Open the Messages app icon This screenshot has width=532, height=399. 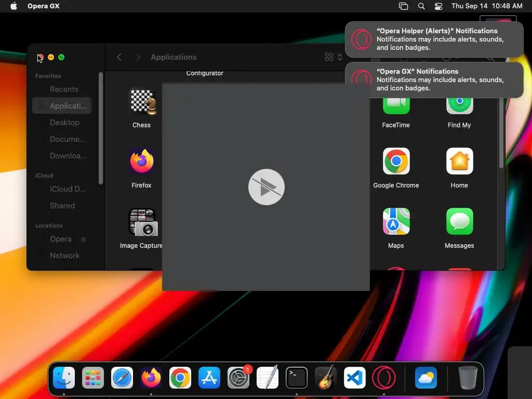click(459, 221)
